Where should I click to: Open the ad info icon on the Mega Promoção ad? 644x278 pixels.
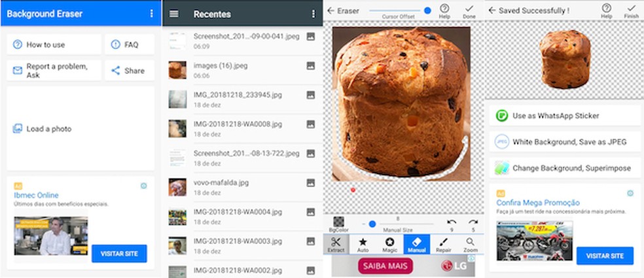[630, 193]
